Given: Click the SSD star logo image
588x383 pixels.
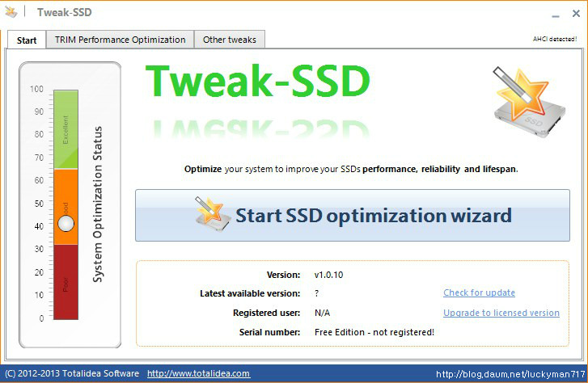Looking at the screenshot, I should 529,103.
